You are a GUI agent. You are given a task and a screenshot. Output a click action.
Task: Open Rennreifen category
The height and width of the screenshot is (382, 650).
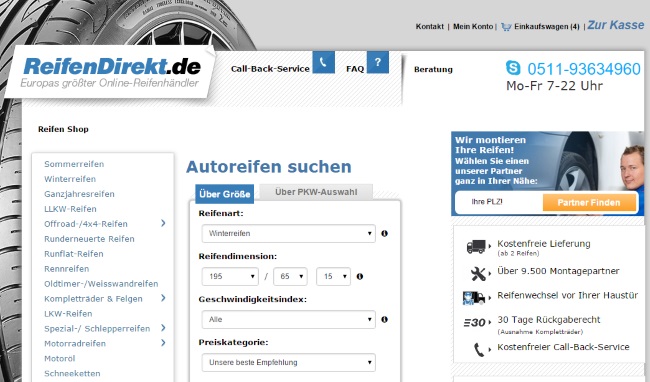click(x=67, y=268)
